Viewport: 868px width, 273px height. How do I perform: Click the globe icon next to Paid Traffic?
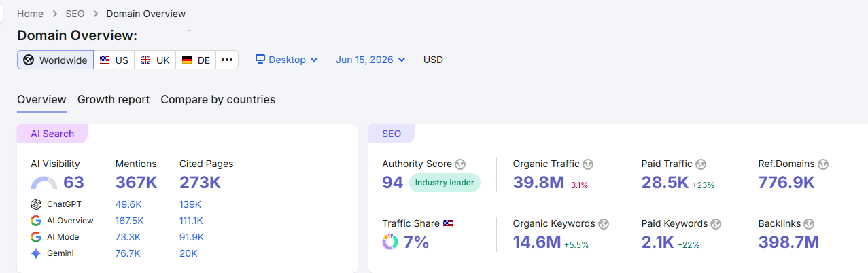[x=701, y=164]
